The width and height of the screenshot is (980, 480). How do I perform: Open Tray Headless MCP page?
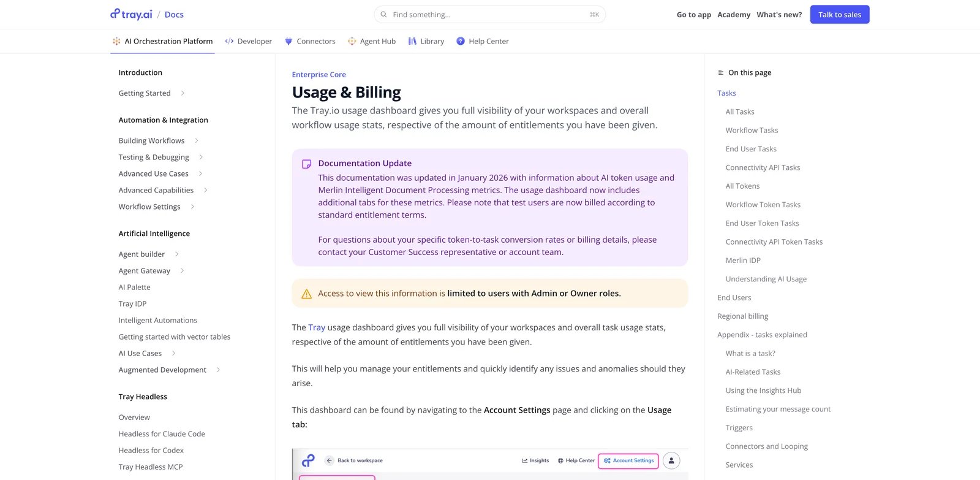151,467
